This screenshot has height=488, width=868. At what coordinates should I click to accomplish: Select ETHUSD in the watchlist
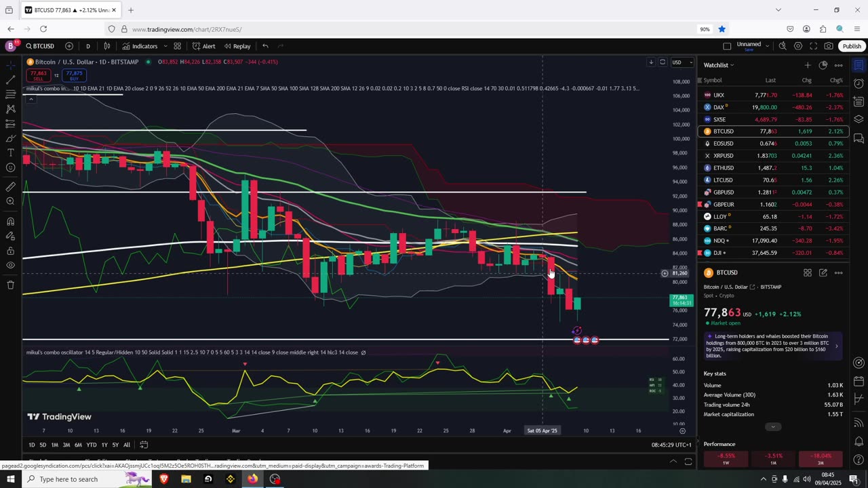pos(773,168)
